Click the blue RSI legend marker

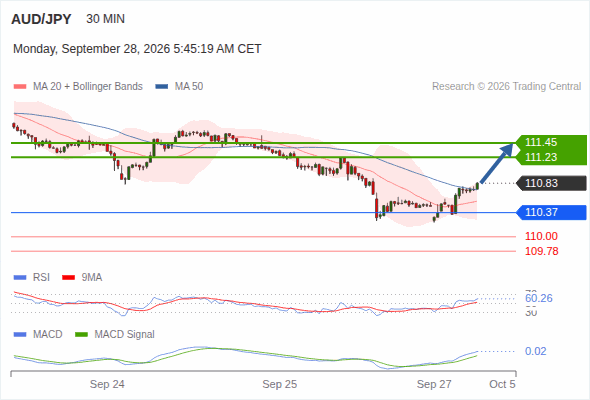20,278
